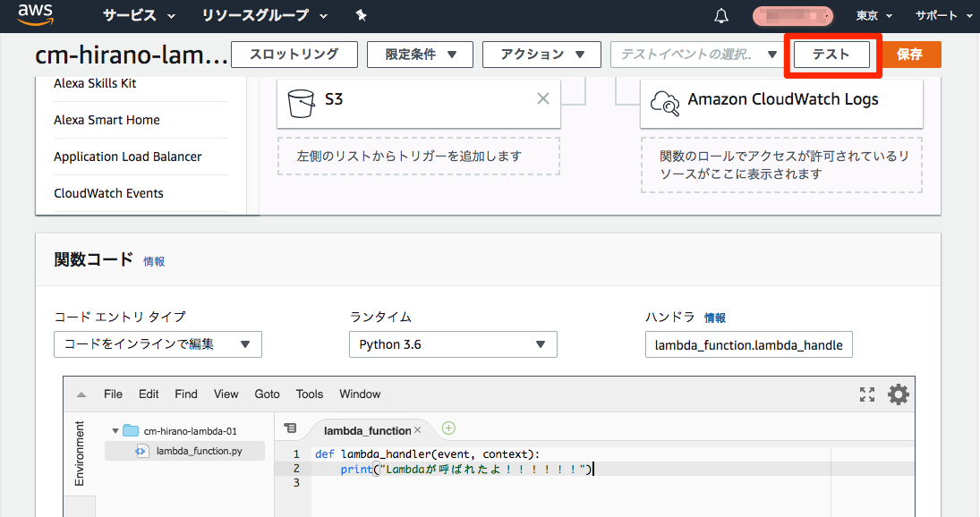
Task: Collapse the cm-hirano-lambda-01 folder tree
Action: [x=115, y=431]
